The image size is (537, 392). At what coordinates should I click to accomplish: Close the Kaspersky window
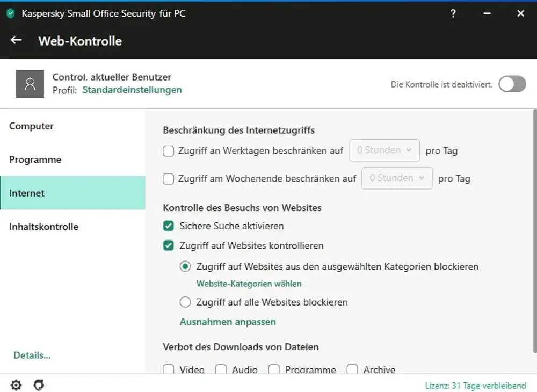coord(520,13)
